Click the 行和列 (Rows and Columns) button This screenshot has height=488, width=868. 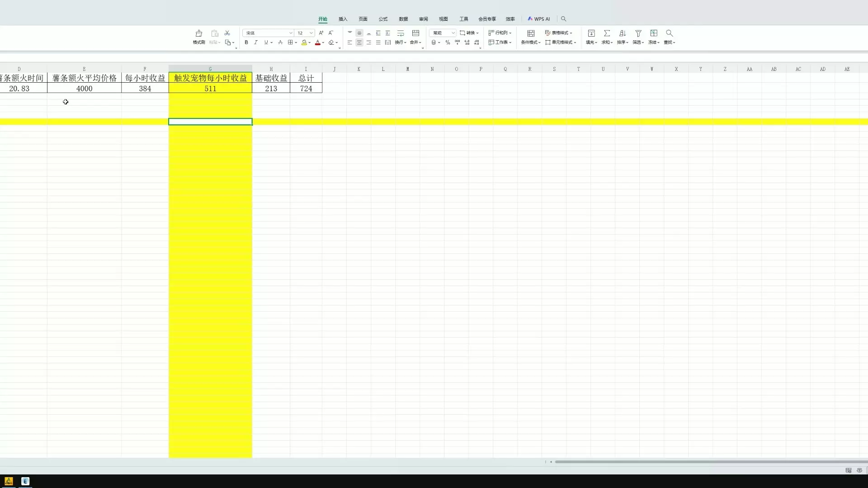[x=500, y=33]
